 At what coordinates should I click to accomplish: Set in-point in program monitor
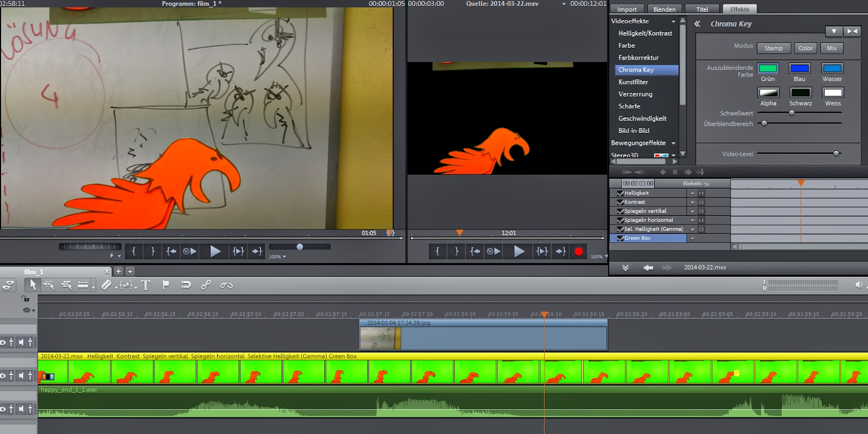coord(133,251)
